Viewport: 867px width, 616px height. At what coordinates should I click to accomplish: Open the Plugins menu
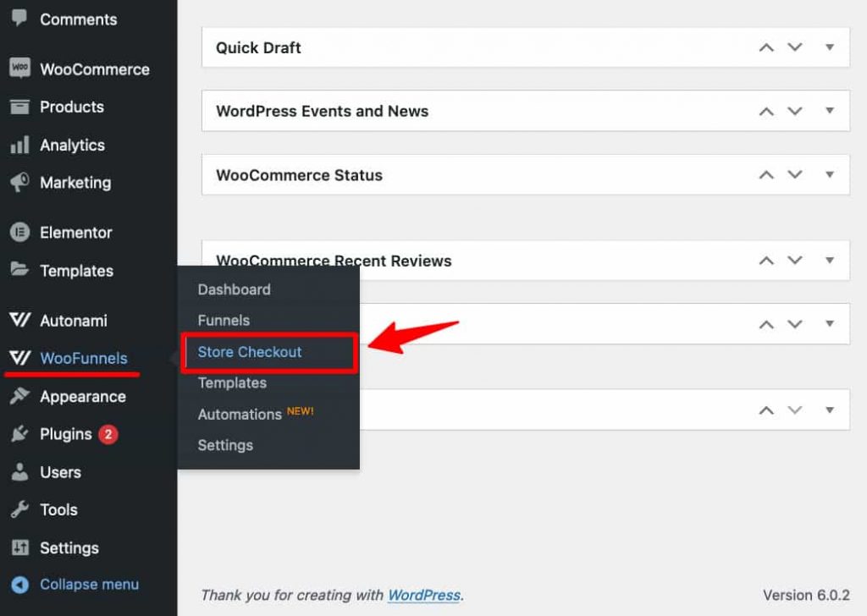[x=65, y=434]
